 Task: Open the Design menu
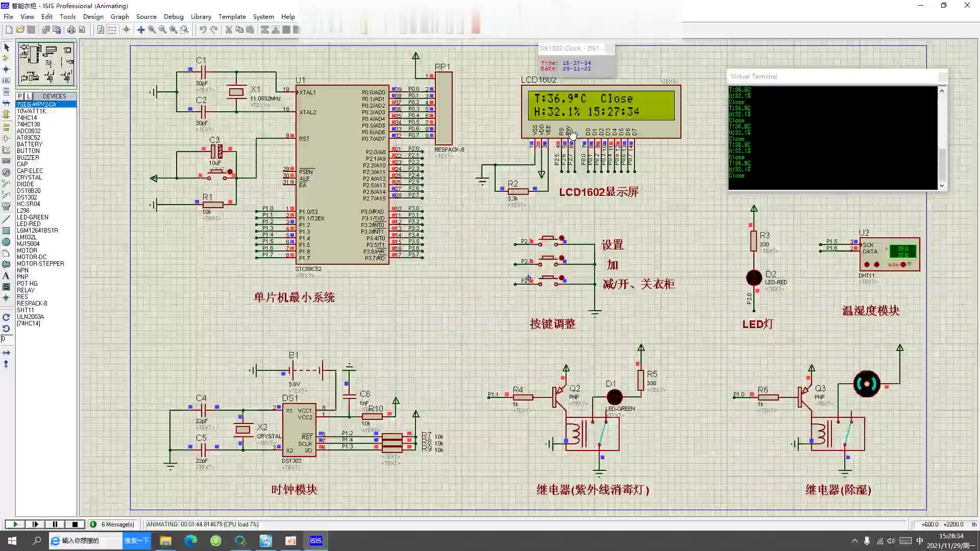pos(93,16)
